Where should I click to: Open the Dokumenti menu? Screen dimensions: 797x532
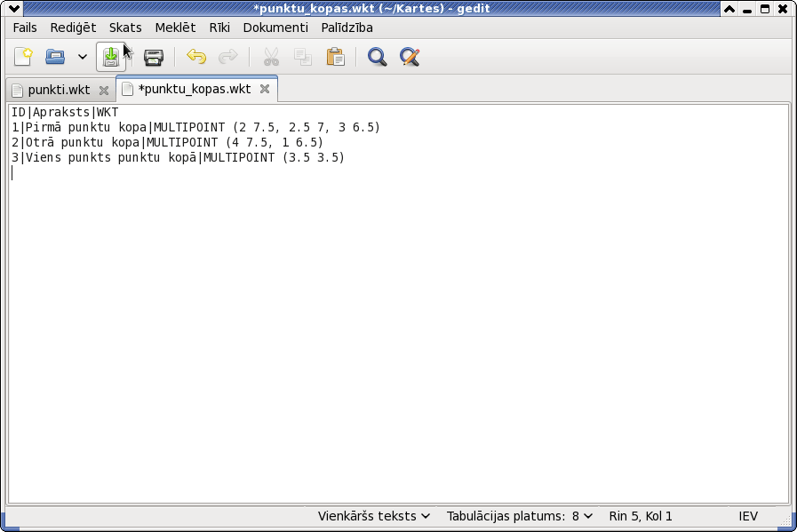(x=275, y=28)
